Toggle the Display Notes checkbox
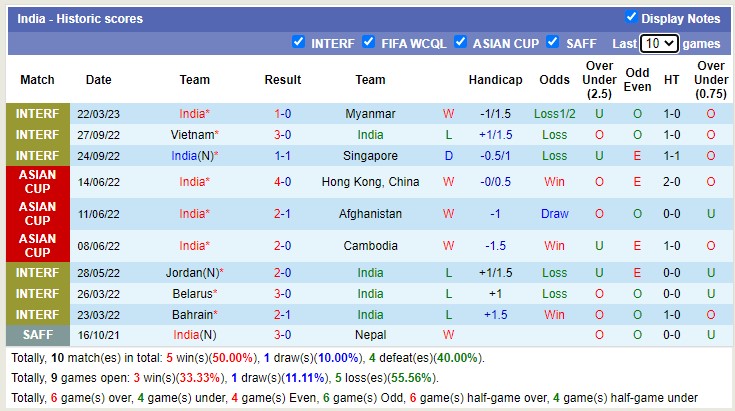 click(631, 17)
